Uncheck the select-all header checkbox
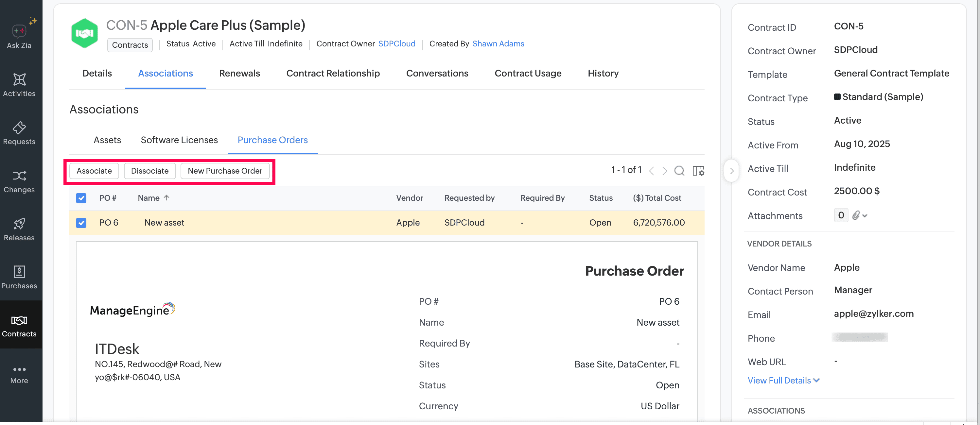 pos(81,198)
